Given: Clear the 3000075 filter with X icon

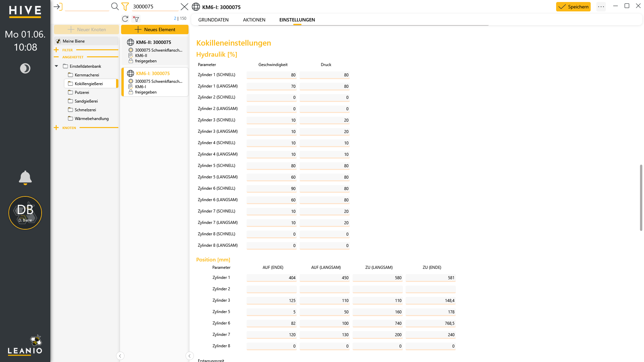Looking at the screenshot, I should [x=184, y=7].
